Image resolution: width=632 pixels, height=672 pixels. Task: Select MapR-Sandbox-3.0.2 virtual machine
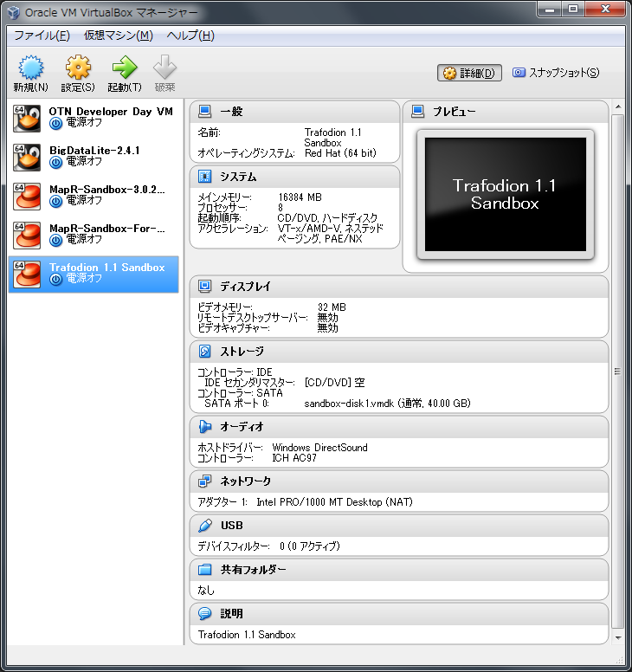point(94,196)
